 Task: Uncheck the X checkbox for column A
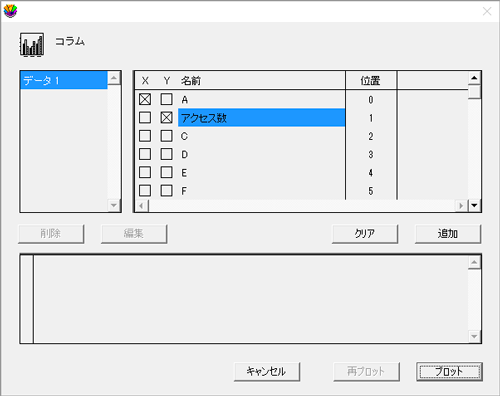click(x=145, y=99)
